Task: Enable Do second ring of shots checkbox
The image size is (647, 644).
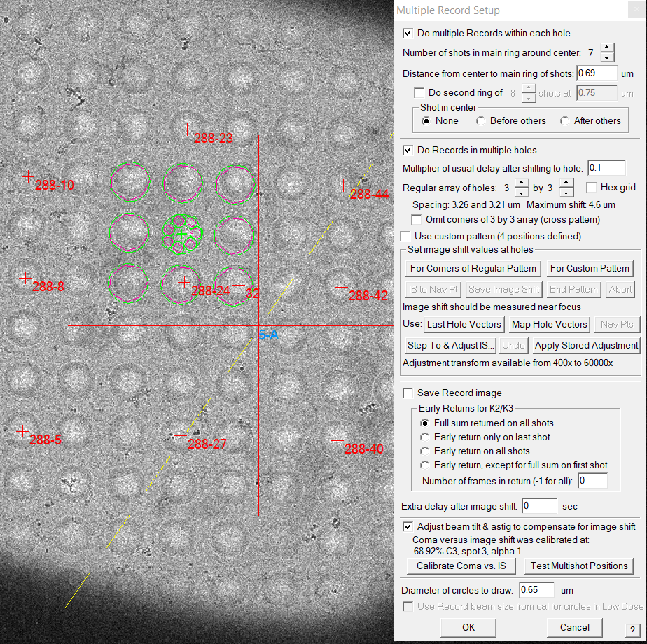Action: 419,93
